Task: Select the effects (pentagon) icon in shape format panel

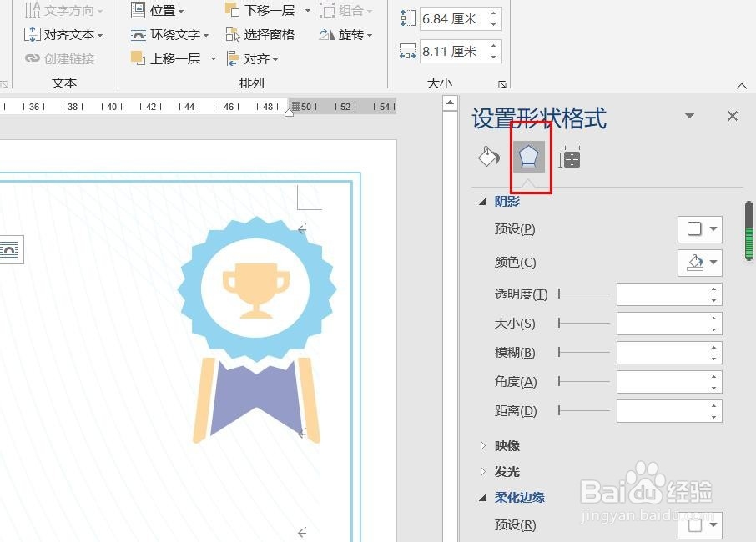Action: [x=529, y=157]
